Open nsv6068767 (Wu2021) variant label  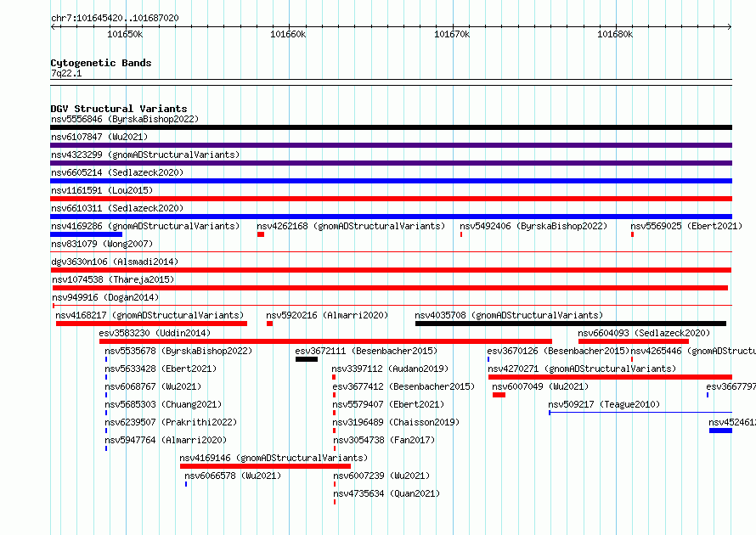pyautogui.click(x=153, y=386)
